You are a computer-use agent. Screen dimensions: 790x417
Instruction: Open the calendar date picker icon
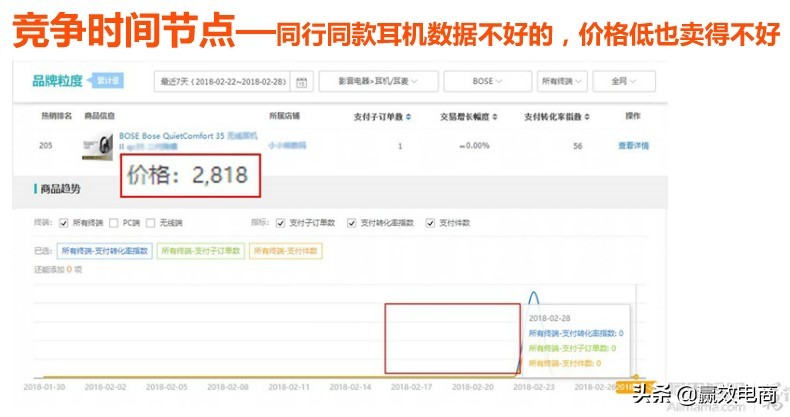[x=301, y=82]
